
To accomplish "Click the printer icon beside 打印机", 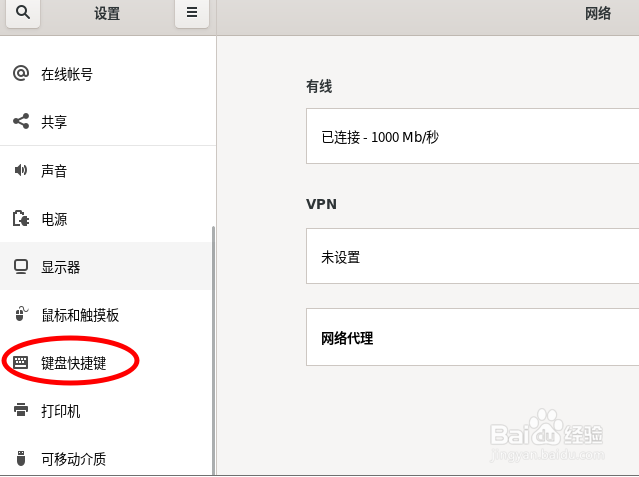I will 21,410.
